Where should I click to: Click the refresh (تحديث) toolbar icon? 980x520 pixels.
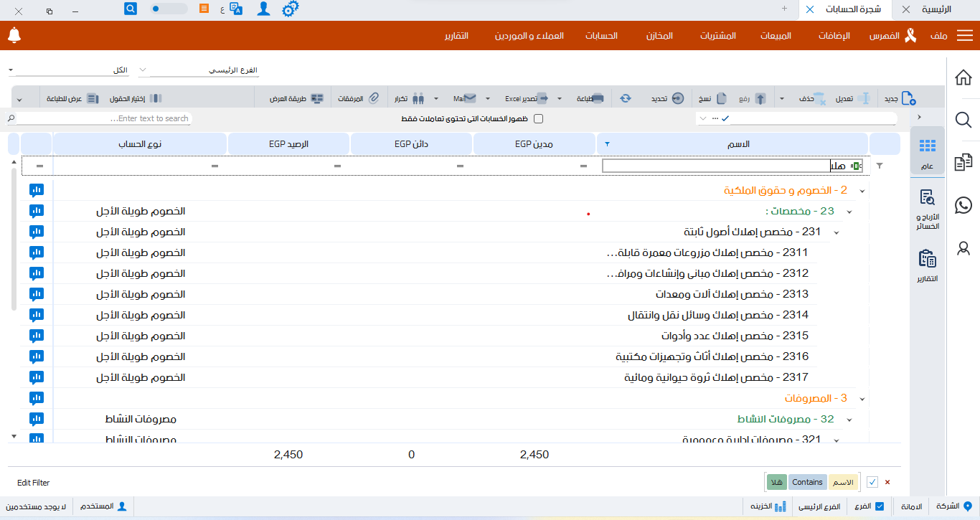click(626, 98)
